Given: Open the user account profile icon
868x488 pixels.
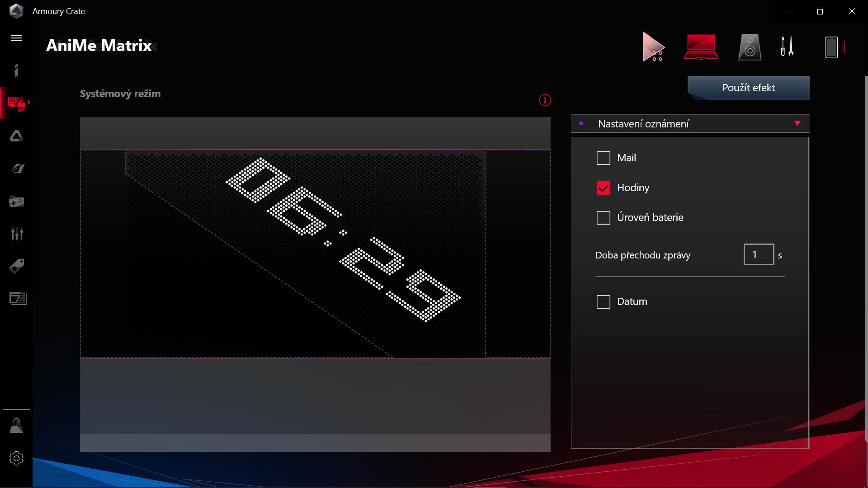Looking at the screenshot, I should click(16, 425).
